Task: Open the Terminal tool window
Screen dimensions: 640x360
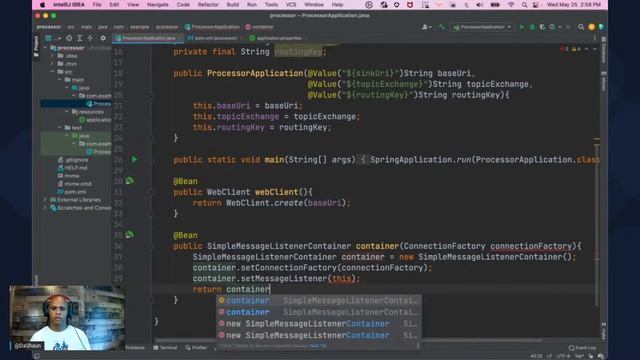Action: [165, 348]
